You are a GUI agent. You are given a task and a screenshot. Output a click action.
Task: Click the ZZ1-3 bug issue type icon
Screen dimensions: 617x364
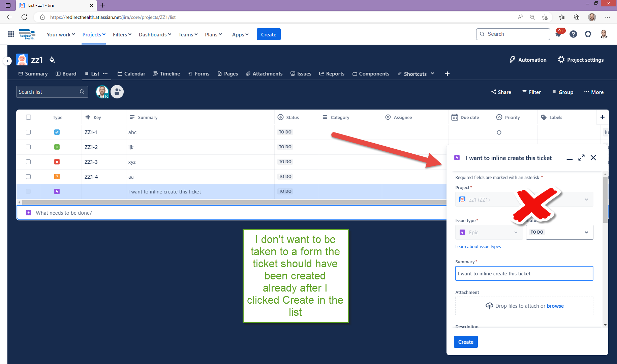[x=57, y=162]
